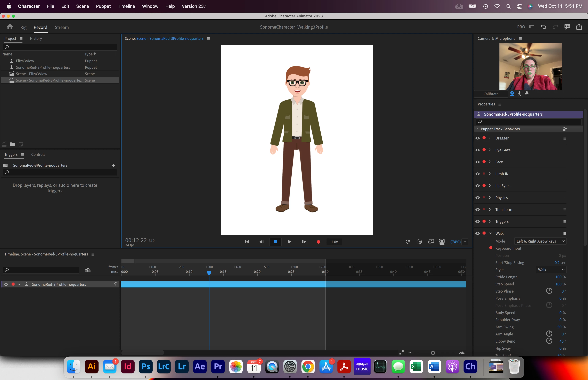Viewport: 588px width, 380px height.
Task: Toggle visibility of SonomaRed timeline track
Action: [6, 284]
